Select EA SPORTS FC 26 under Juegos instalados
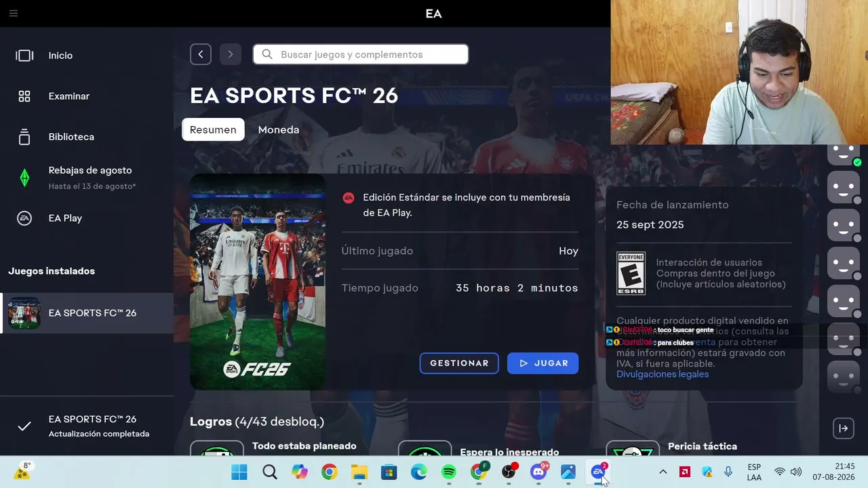Screen dimensions: 868x488 pos(87,313)
